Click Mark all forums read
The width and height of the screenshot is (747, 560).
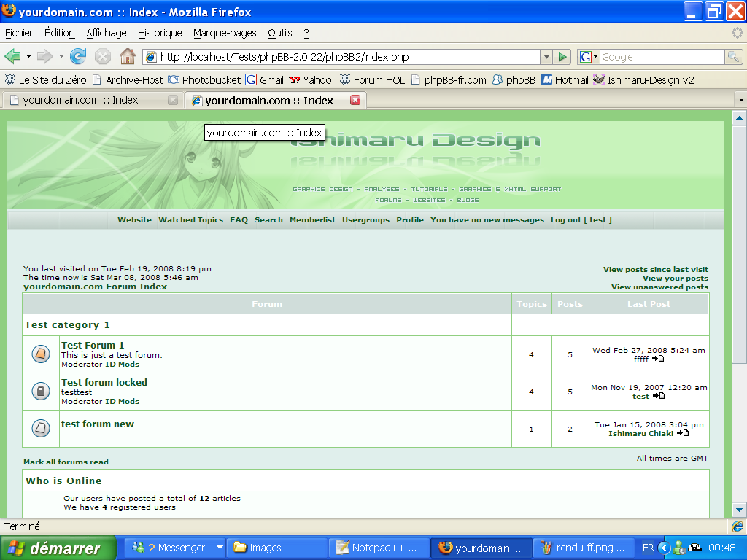pos(66,462)
